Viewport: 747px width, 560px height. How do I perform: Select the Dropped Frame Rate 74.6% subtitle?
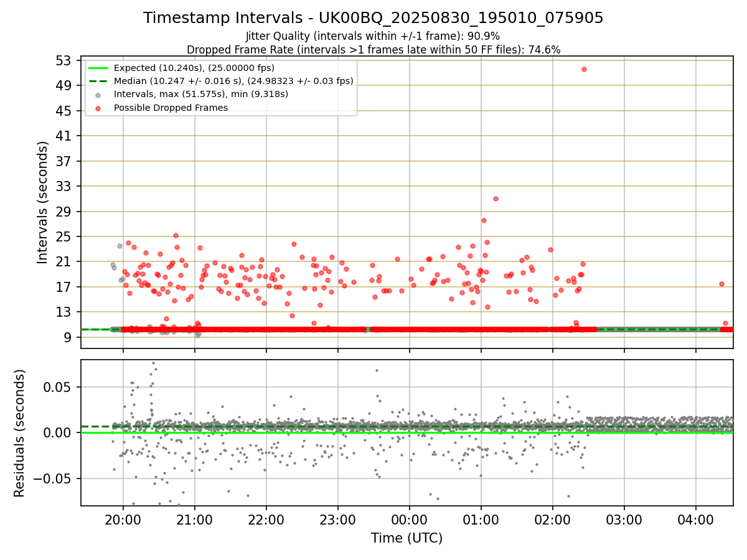(374, 50)
